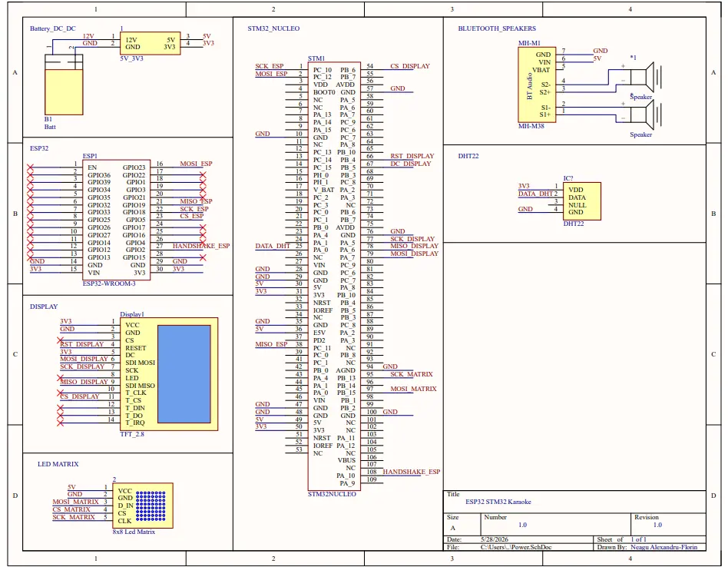Viewport: 728px width, 567px height.
Task: Click the no-connect cross on ESP32 EN pin 1
Action: [x=30, y=167]
